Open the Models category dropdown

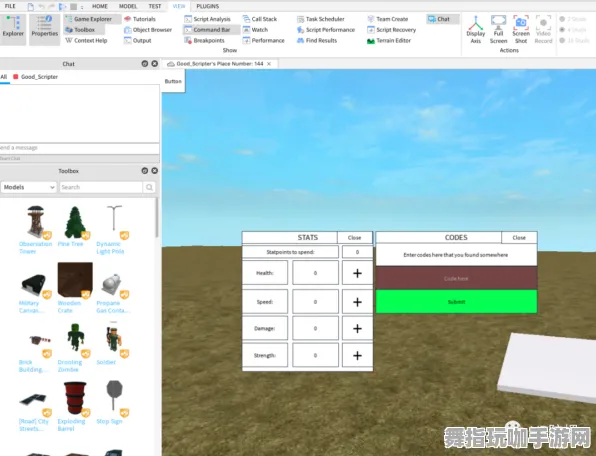29,187
